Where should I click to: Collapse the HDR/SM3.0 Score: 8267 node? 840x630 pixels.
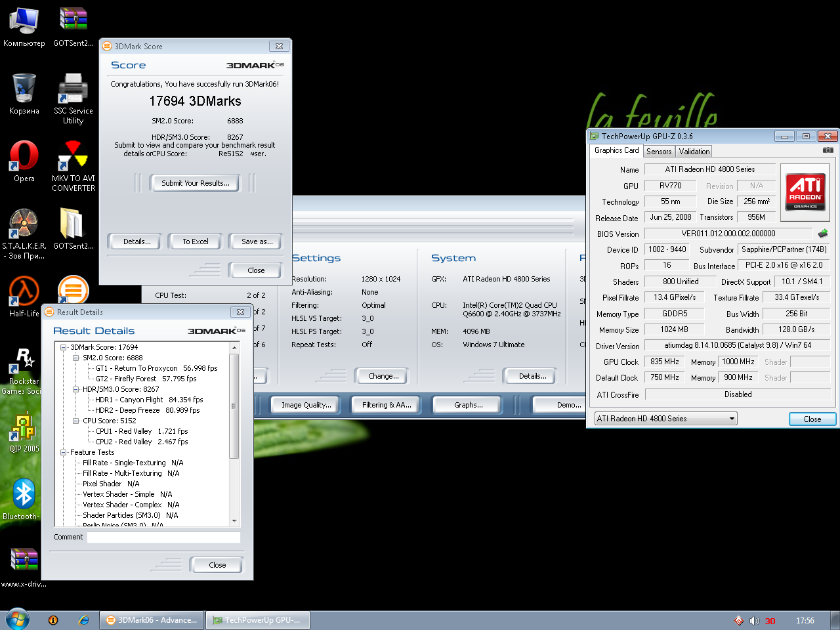tap(76, 389)
